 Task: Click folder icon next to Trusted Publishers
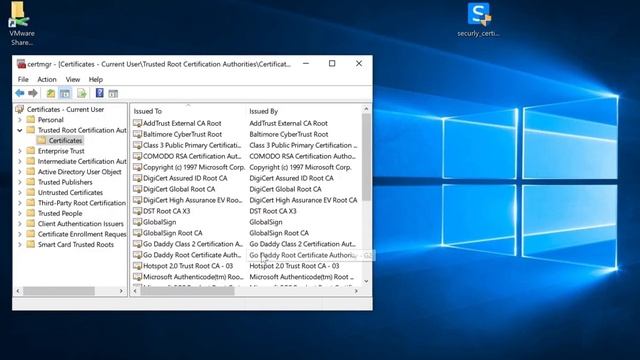pos(31,182)
